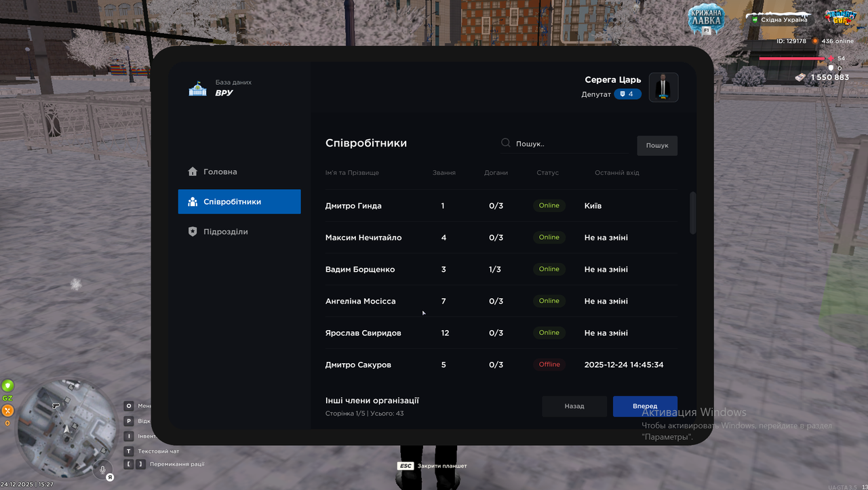Click the 1/3 reprimands of Вадим Борщенко

coord(495,269)
